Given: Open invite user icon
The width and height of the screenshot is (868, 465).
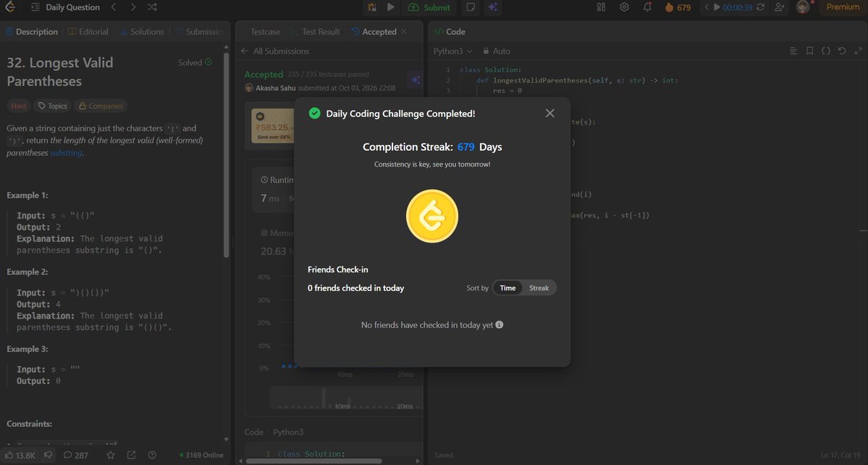Looking at the screenshot, I should coord(780,7).
